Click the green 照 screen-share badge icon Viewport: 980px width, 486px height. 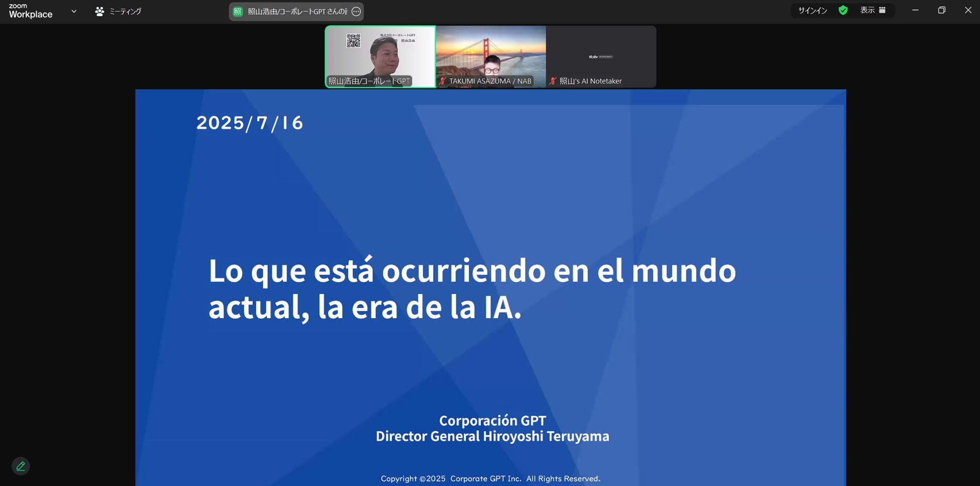(238, 12)
